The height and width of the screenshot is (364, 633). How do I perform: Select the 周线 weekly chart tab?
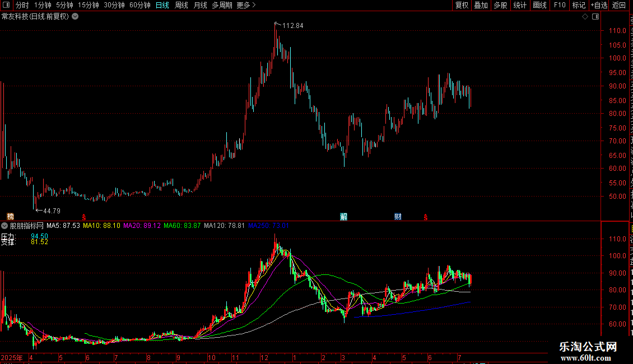[181, 5]
